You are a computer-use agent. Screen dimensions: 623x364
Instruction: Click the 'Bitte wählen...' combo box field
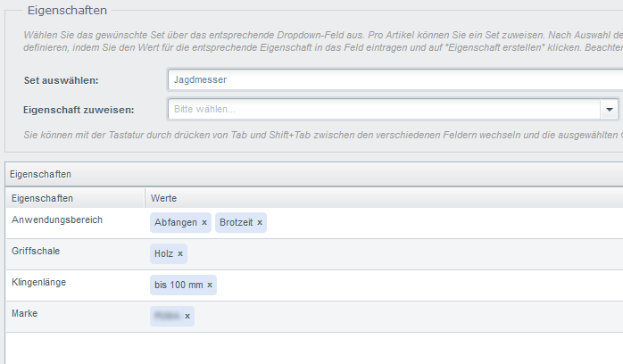click(384, 109)
